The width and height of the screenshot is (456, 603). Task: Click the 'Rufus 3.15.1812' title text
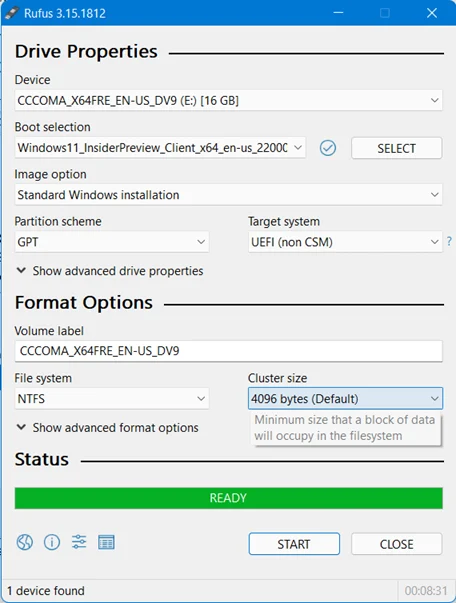point(65,13)
